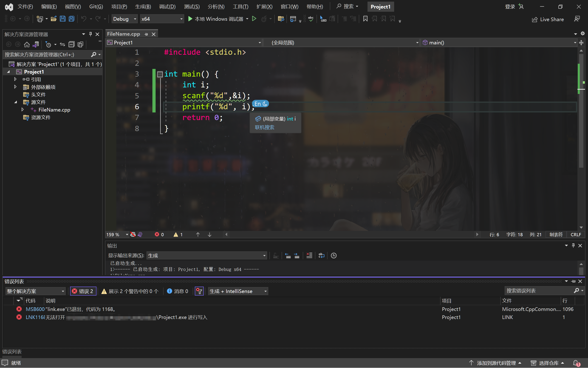This screenshot has height=368, width=588.
Task: Go to next issue with the down arrow
Action: (209, 235)
